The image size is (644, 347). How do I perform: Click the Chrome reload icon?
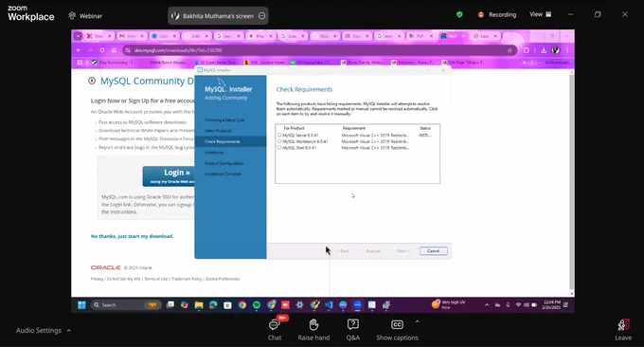point(102,50)
